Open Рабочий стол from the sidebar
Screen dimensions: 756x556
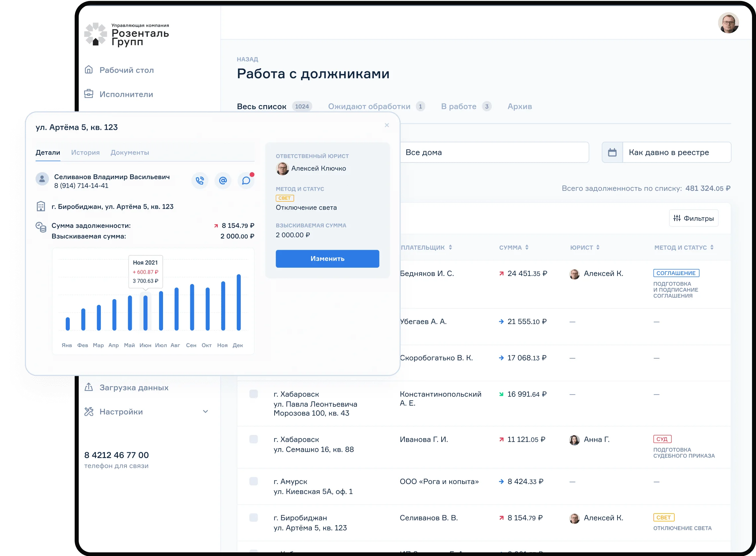tap(119, 70)
